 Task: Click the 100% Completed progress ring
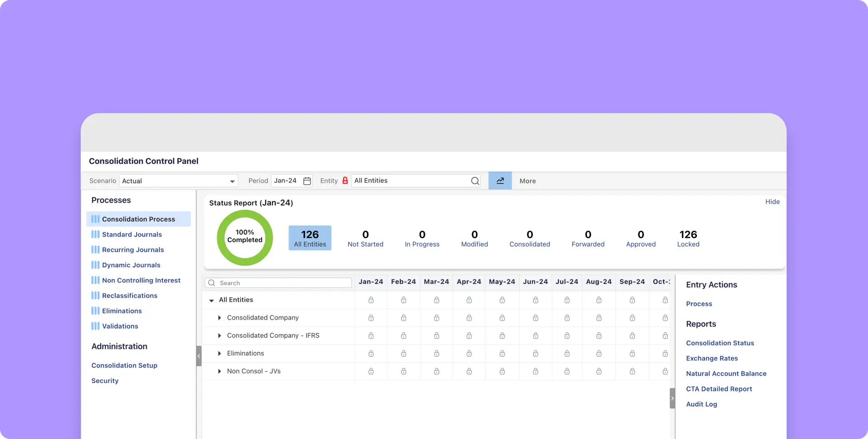coord(244,238)
